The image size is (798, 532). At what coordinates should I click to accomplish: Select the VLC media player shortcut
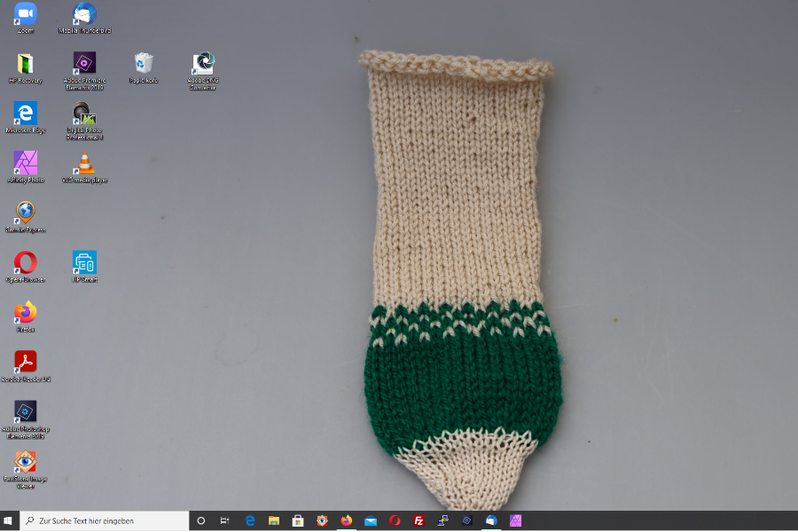tap(84, 162)
